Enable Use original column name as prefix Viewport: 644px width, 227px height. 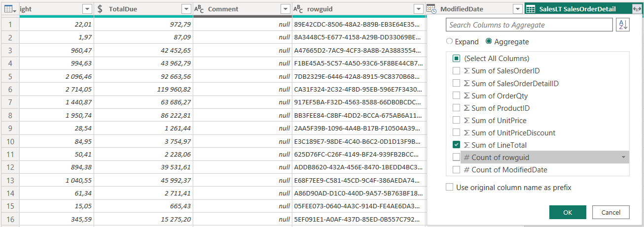(449, 187)
